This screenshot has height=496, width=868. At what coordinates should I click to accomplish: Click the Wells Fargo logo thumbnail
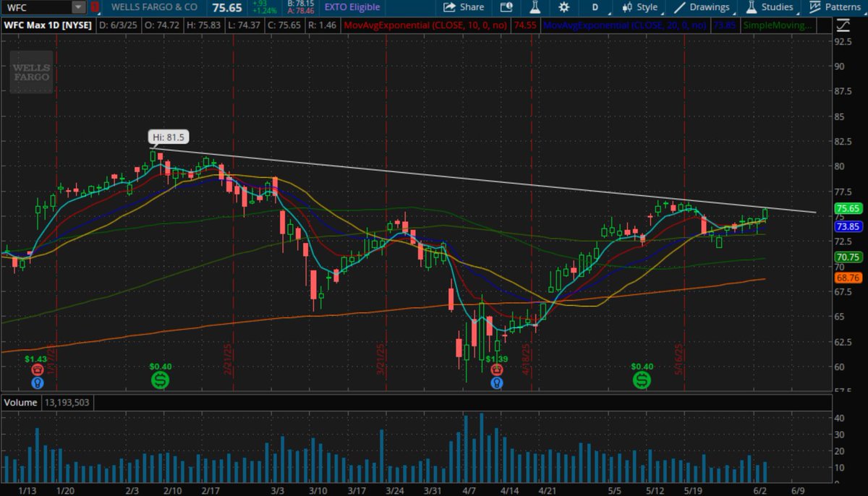point(32,72)
